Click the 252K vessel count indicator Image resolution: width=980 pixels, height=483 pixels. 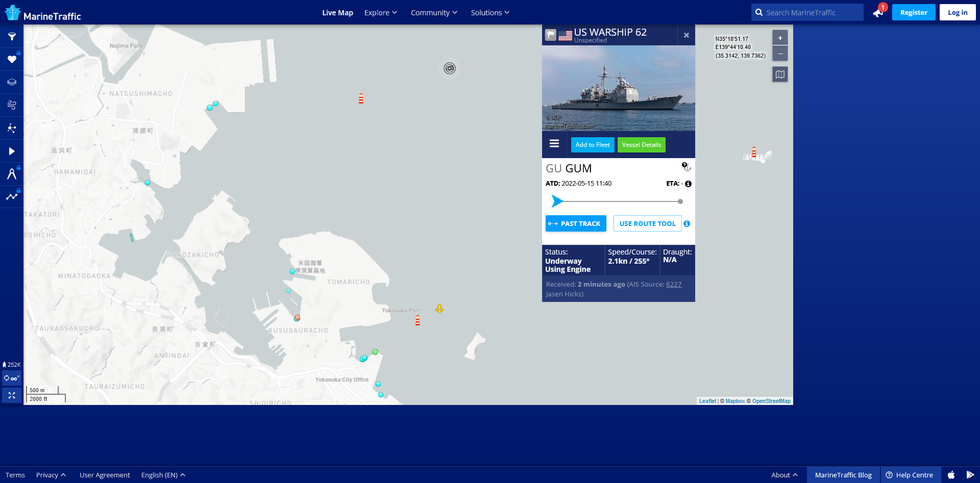(x=12, y=365)
